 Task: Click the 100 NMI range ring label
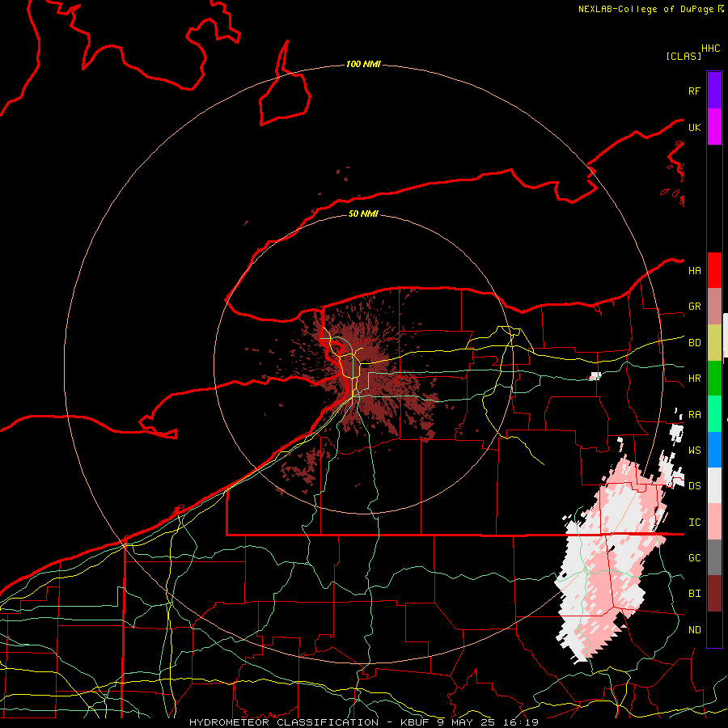pos(363,64)
